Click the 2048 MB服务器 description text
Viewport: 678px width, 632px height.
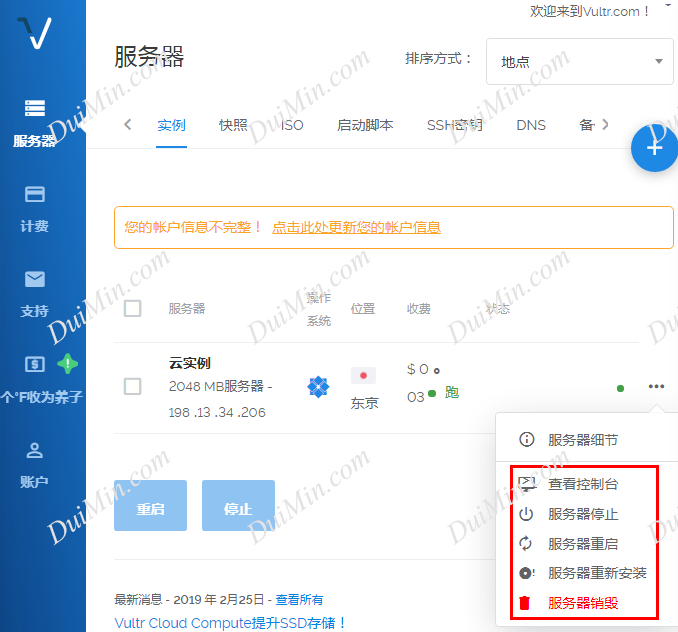[x=221, y=386]
